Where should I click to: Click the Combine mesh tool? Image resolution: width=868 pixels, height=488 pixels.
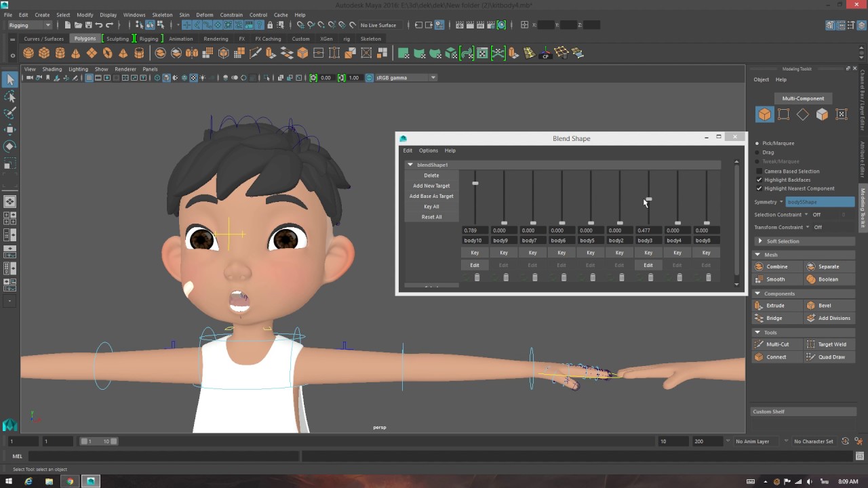[777, 266]
